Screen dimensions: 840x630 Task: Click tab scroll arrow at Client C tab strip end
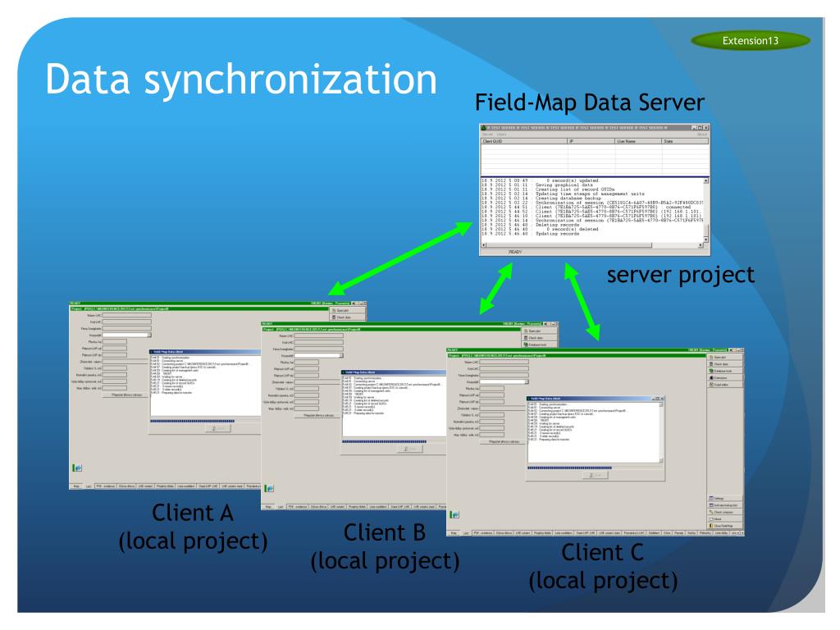pos(742,533)
